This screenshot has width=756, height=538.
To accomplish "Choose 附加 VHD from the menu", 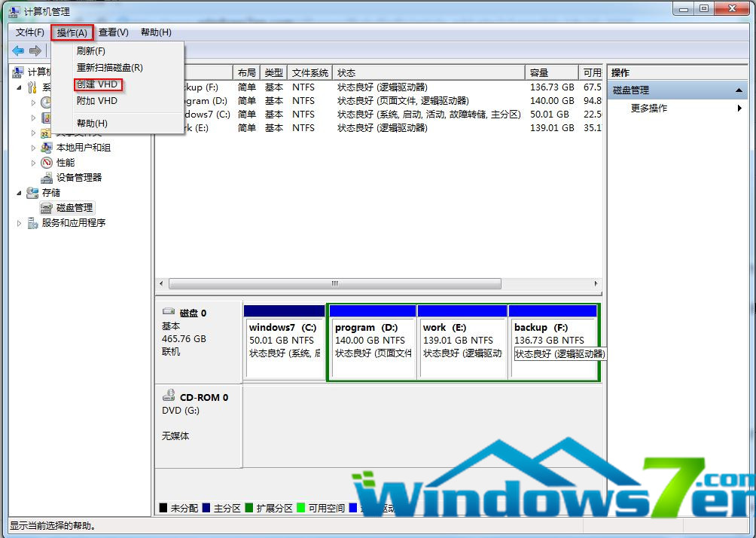I will click(x=97, y=101).
